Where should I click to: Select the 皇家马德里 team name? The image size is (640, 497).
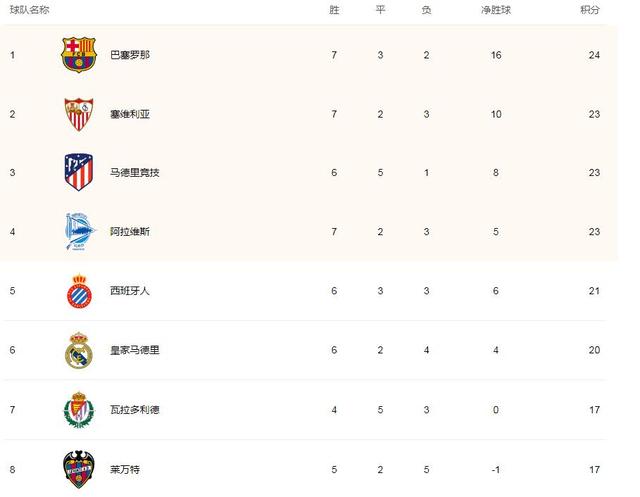pos(135,350)
